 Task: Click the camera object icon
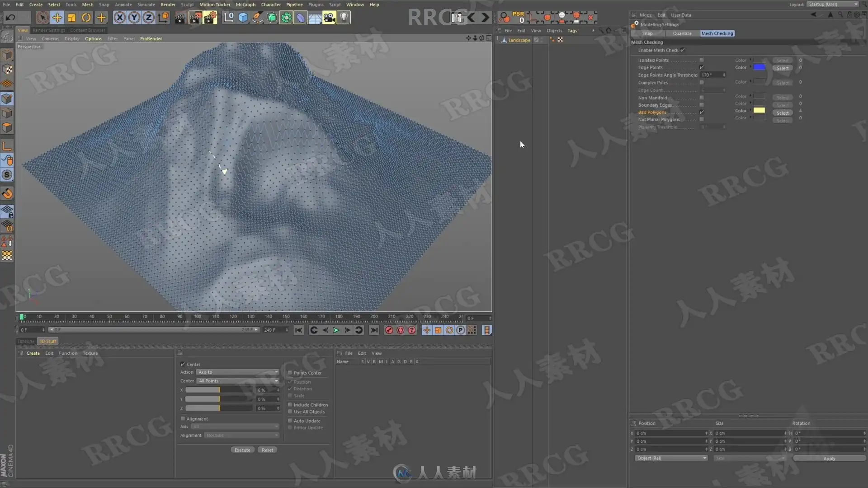329,18
